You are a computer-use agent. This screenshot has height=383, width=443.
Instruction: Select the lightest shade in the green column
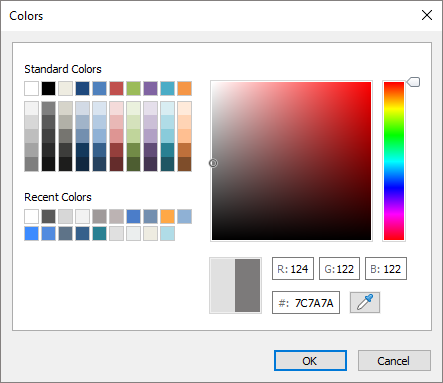[133, 109]
